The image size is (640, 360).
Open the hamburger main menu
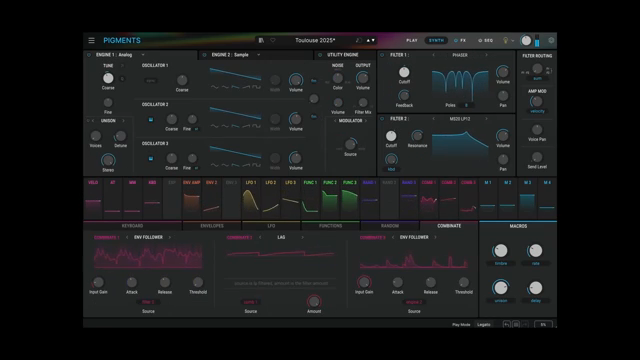click(x=91, y=40)
